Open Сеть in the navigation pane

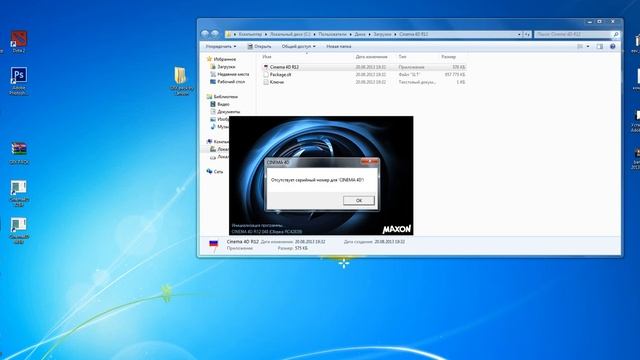218,171
